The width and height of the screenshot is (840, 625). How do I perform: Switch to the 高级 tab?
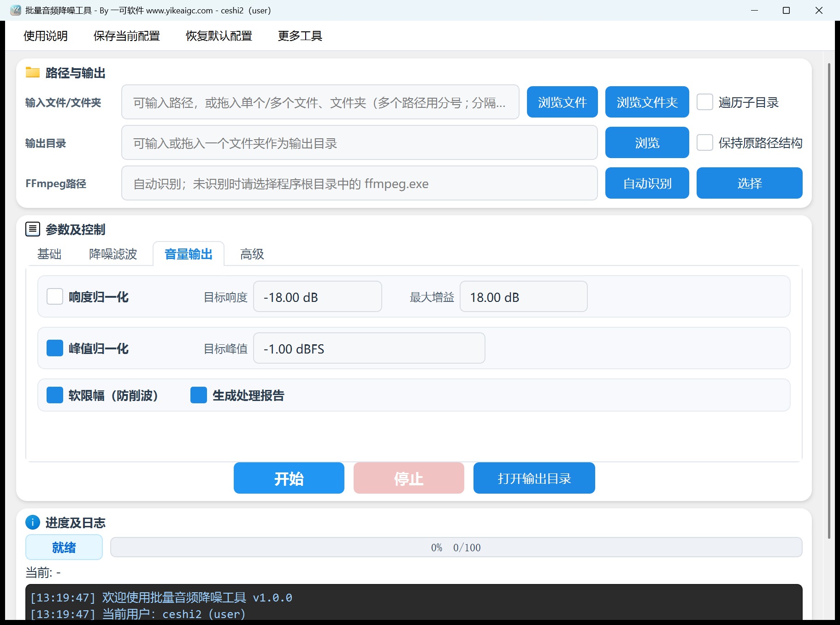[252, 254]
